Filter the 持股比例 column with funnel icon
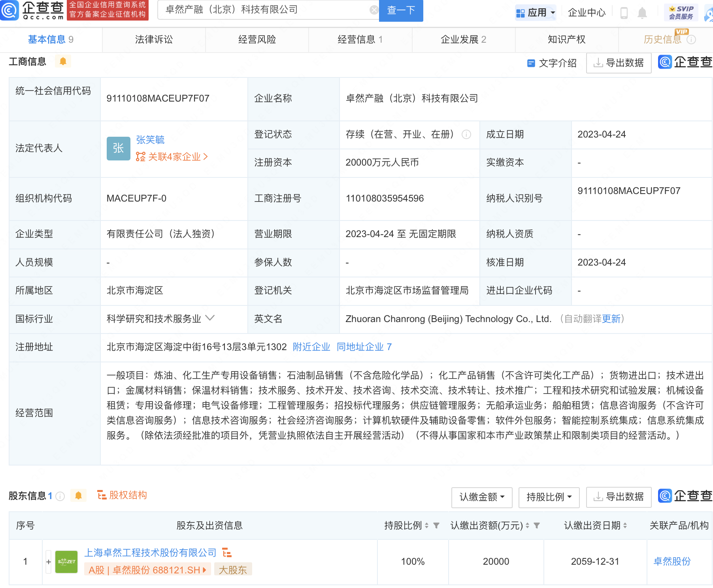The width and height of the screenshot is (713, 588). coord(436,526)
